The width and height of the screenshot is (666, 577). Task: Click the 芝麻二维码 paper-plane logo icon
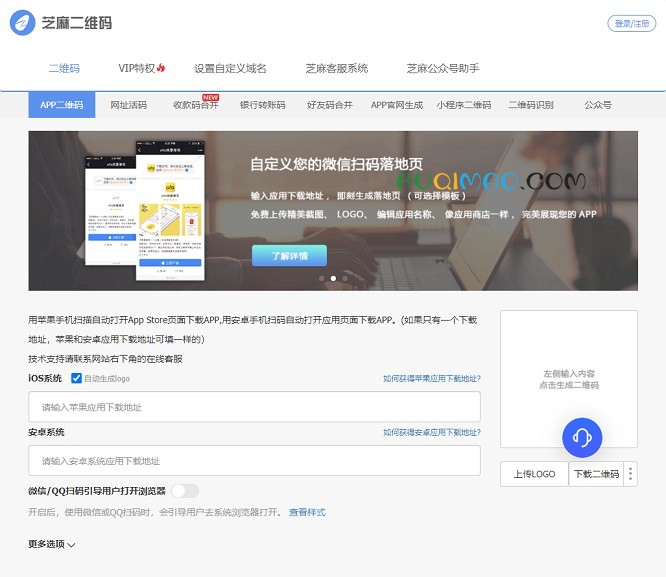click(23, 23)
